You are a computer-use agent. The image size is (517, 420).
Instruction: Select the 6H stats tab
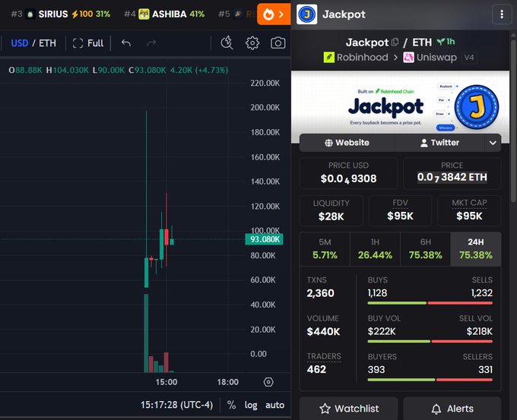point(425,249)
